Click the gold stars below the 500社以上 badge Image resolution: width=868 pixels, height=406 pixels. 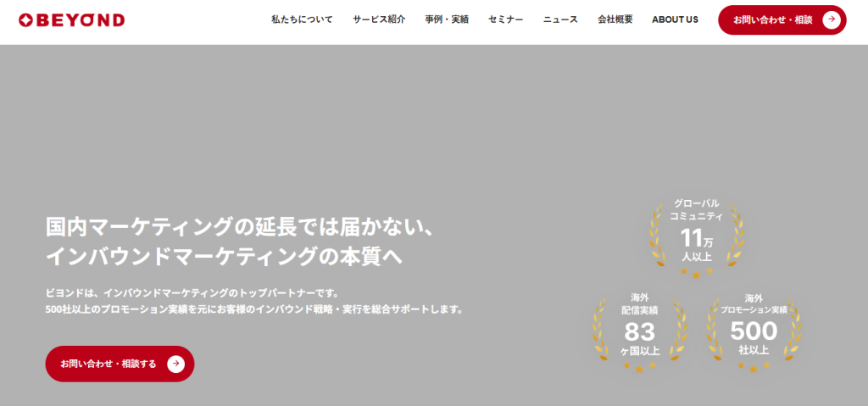point(754,368)
